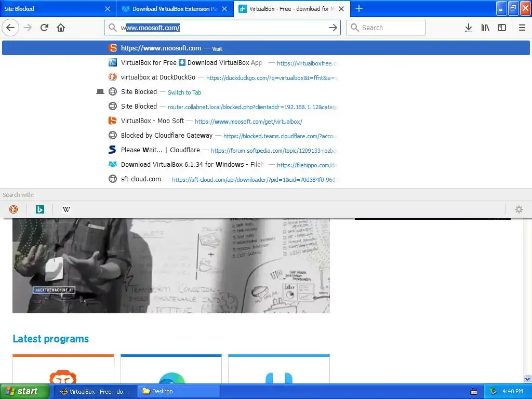Click the whiteboard presentation banner image
Image resolution: width=532 pixels, height=399 pixels.
(171, 265)
